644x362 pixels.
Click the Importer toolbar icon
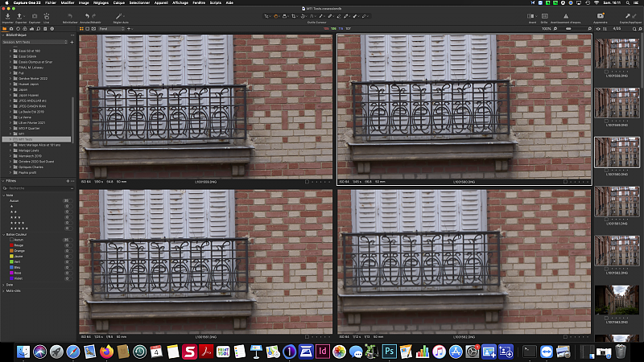pyautogui.click(x=8, y=16)
